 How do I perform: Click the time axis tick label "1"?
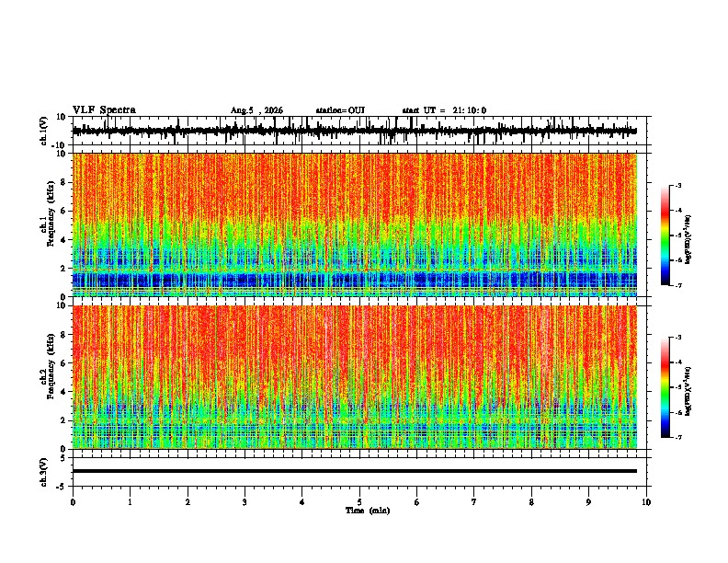click(x=130, y=502)
